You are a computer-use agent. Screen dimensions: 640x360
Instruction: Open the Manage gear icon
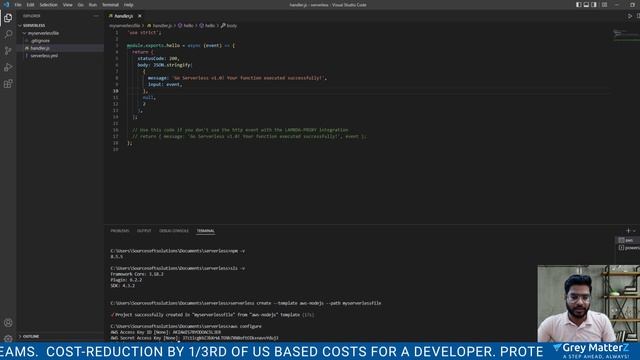(x=8, y=338)
